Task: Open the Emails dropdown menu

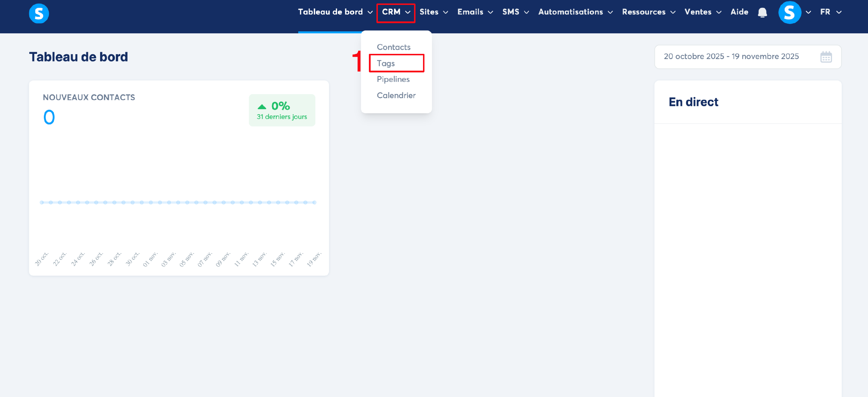Action: [x=475, y=12]
